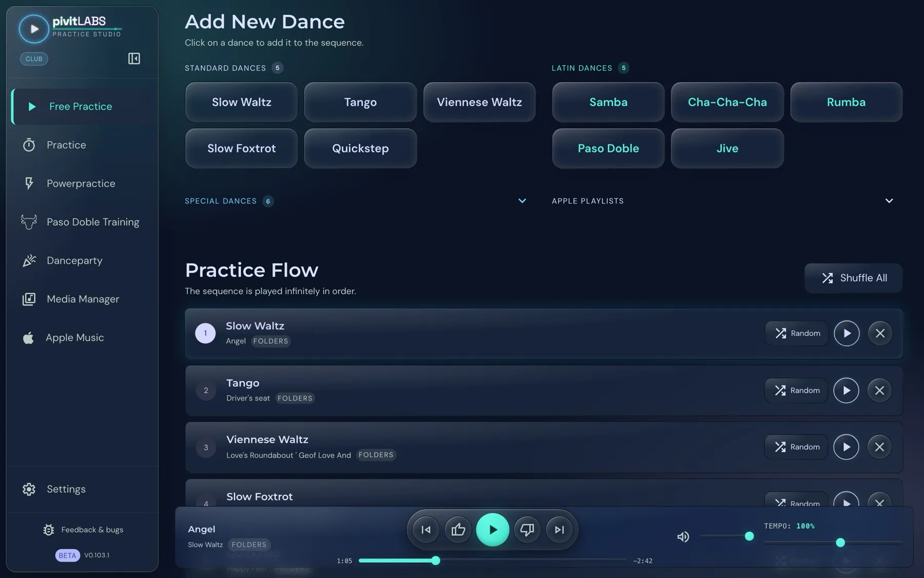Skip to previous track in player
The image size is (924, 578).
coord(426,530)
